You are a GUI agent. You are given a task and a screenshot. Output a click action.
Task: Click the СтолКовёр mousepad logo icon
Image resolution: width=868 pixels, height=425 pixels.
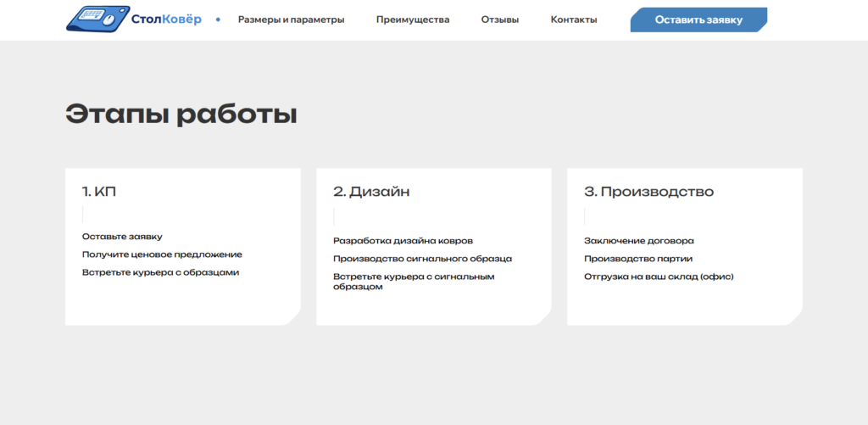[x=98, y=20]
